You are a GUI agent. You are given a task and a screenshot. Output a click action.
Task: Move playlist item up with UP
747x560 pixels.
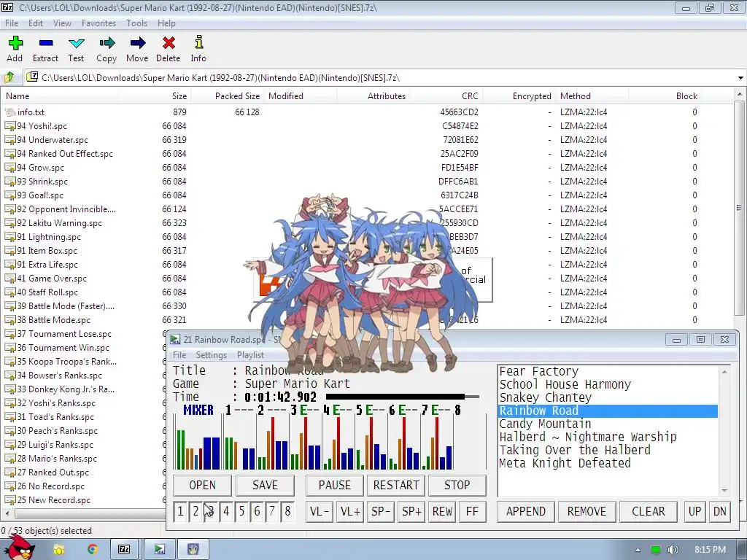694,512
